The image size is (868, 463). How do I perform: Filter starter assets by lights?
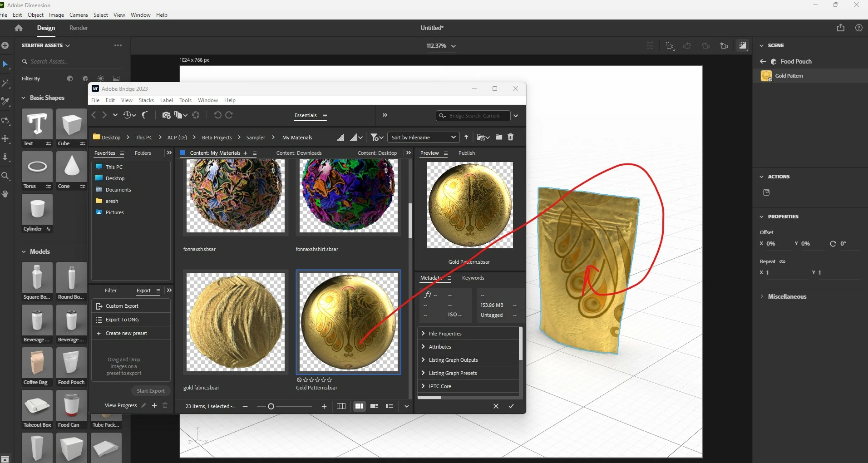click(101, 79)
